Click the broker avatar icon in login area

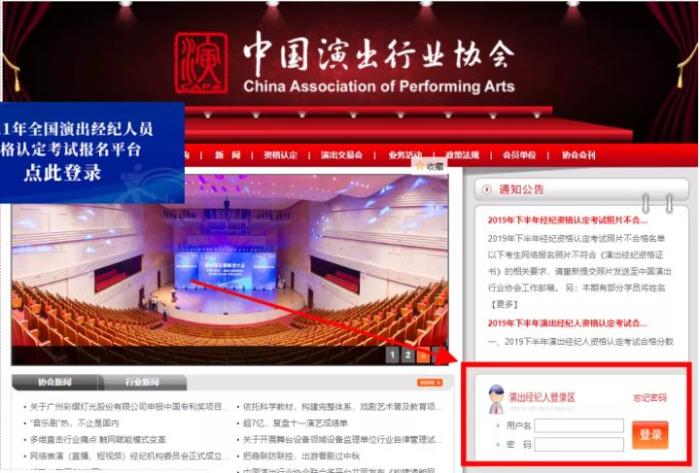[x=496, y=399]
